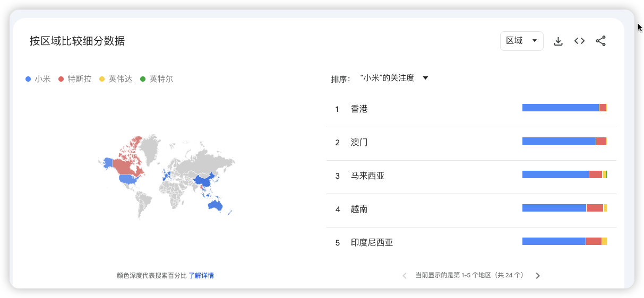Click the red 特斯拉 legend dot
Screen dimensions: 644x298
point(61,79)
